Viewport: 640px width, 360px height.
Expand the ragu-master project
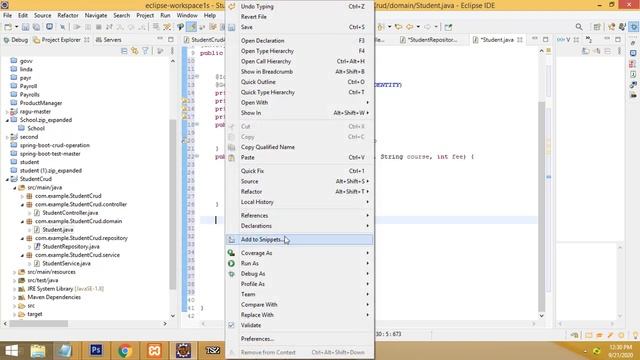7,111
